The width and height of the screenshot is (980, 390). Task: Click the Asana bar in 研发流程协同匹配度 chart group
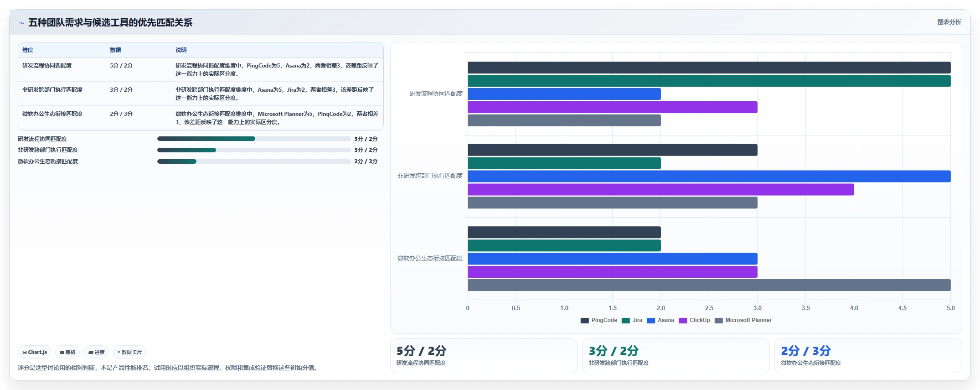point(564,94)
